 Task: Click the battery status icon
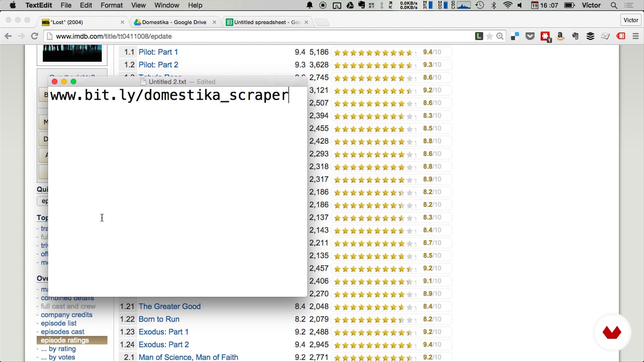tap(570, 5)
